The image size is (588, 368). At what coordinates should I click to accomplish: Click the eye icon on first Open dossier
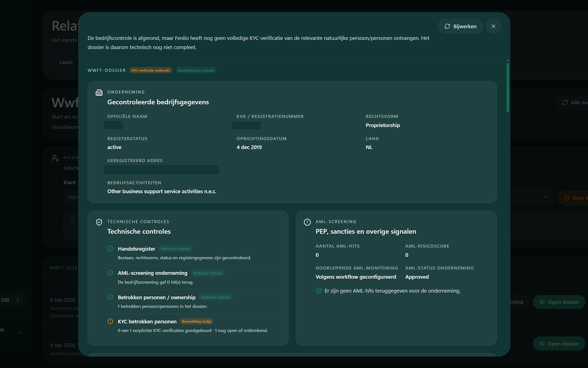tap(542, 302)
